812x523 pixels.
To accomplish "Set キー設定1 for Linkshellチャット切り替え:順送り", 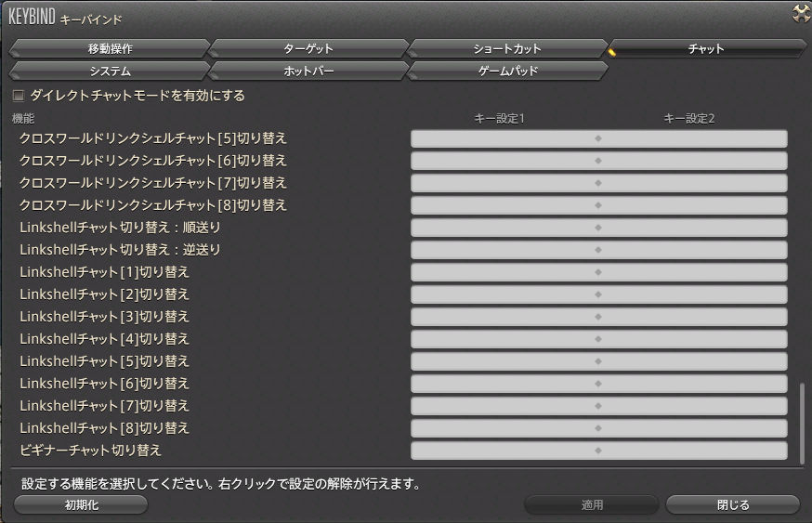I will pyautogui.click(x=504, y=228).
